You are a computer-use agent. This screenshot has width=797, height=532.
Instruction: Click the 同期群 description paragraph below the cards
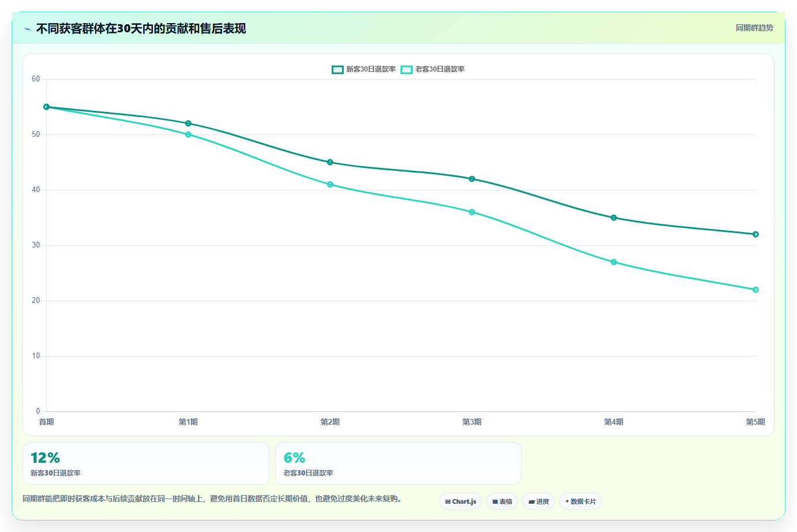coord(212,499)
